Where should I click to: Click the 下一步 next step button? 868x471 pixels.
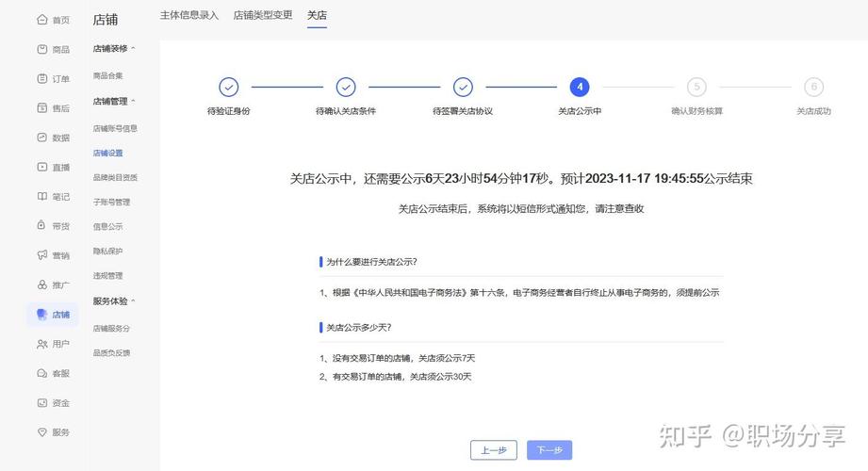point(549,450)
